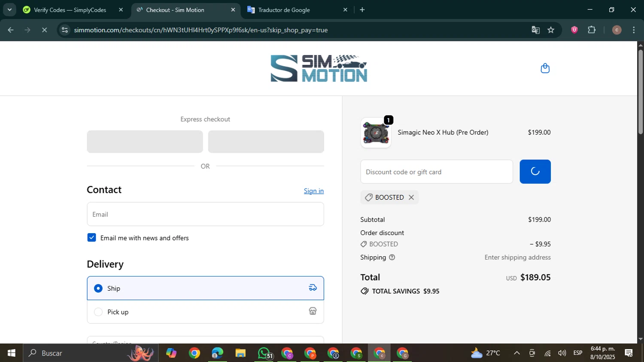Open the Windows Start menu
The width and height of the screenshot is (644, 362).
[x=12, y=353]
